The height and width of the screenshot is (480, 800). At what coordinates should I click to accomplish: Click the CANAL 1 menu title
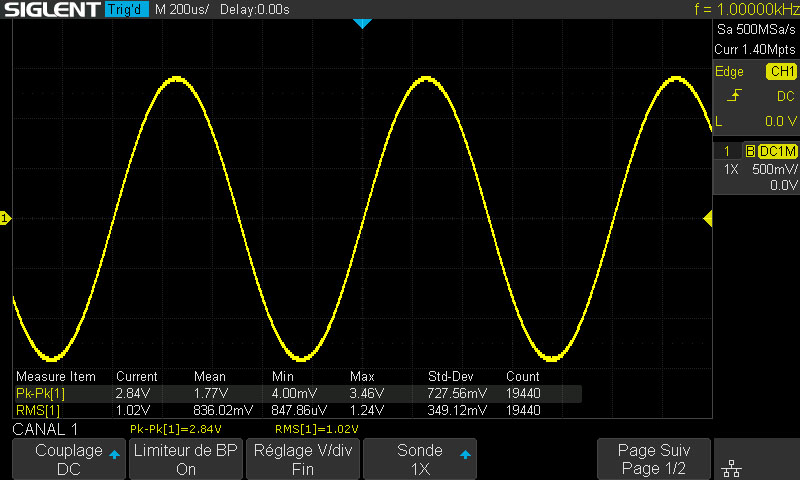pyautogui.click(x=45, y=429)
